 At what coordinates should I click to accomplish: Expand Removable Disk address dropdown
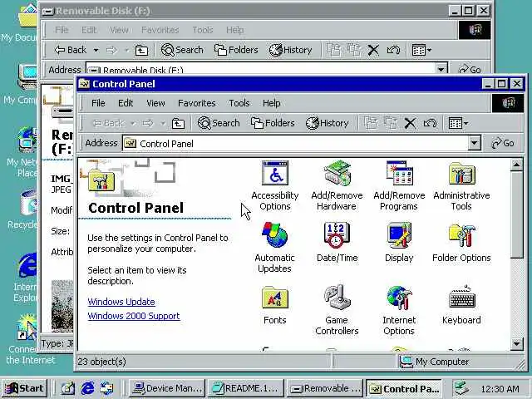tap(441, 69)
